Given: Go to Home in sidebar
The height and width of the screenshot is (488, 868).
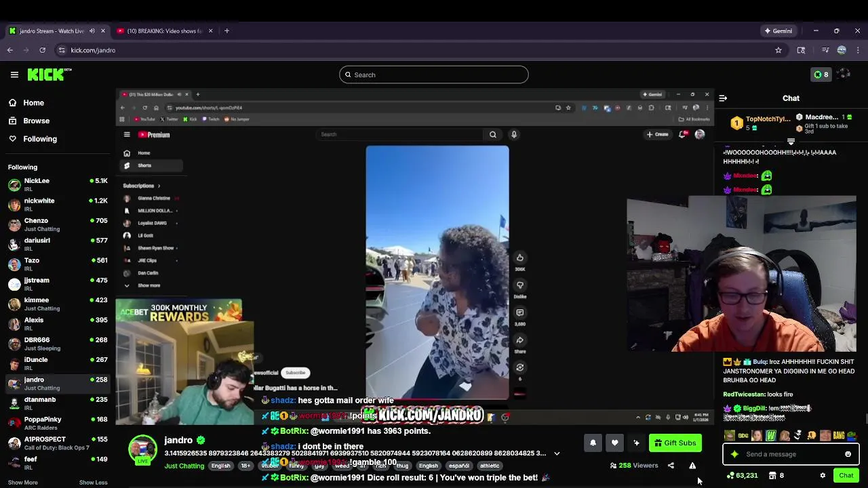Looking at the screenshot, I should [26, 103].
